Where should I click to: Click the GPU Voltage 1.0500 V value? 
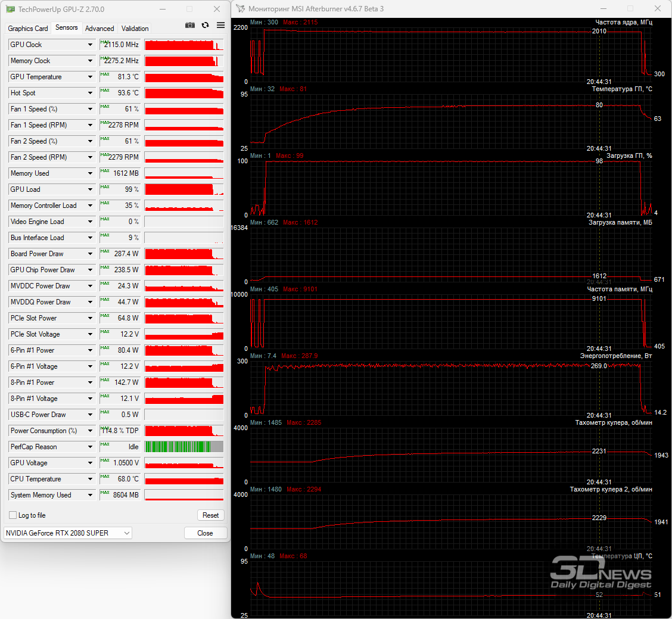(x=120, y=463)
